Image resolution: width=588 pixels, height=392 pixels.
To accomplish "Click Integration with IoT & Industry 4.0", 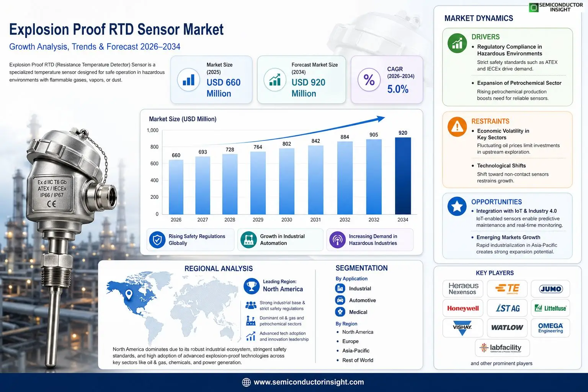I will coord(516,211).
